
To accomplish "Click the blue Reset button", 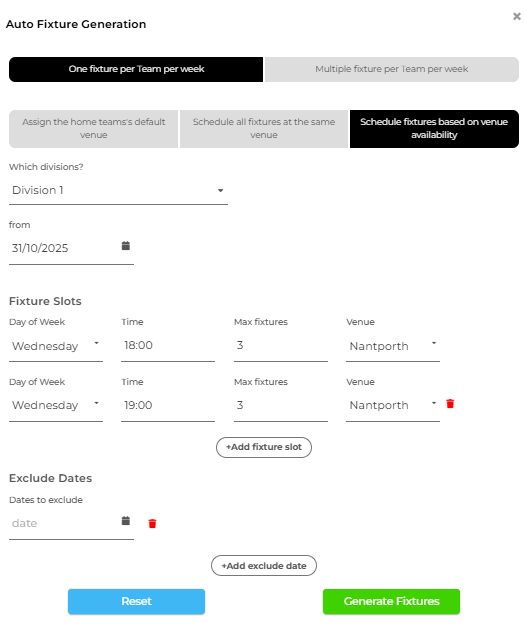I will pos(136,601).
